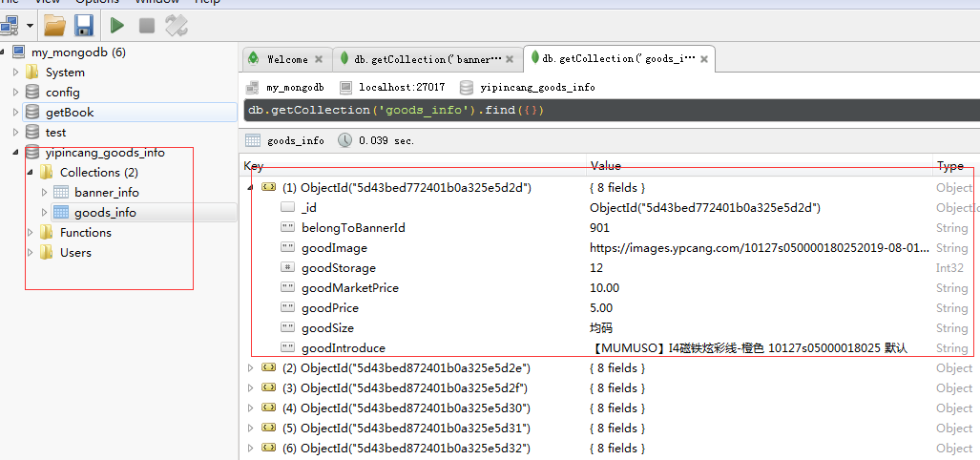Expand document (5) ObjectId row
Image resolution: width=980 pixels, height=460 pixels.
pos(251,428)
